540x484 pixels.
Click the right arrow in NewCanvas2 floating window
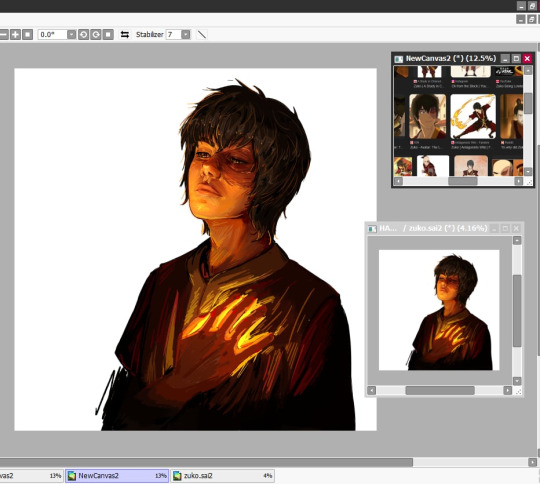(519, 181)
